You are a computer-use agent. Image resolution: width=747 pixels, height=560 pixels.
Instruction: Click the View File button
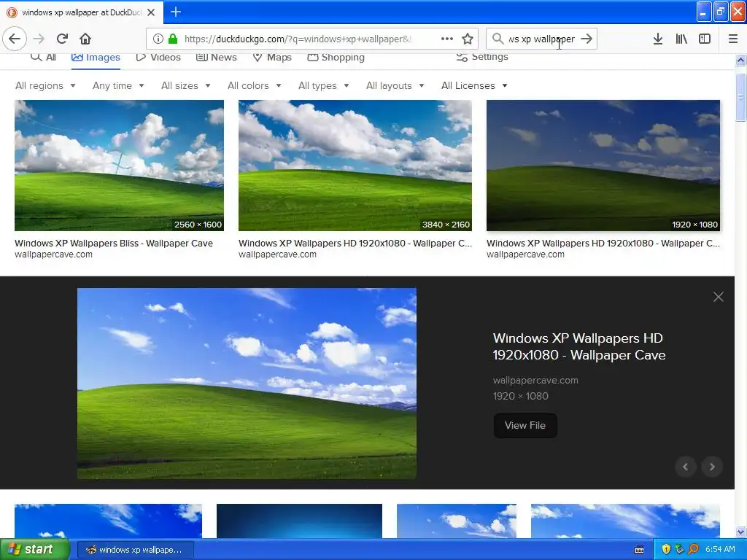pyautogui.click(x=525, y=425)
